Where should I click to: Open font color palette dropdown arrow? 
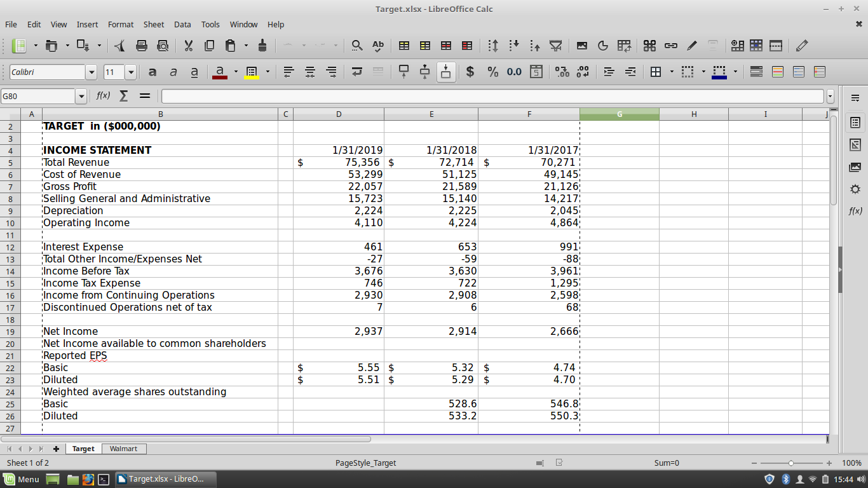236,72
